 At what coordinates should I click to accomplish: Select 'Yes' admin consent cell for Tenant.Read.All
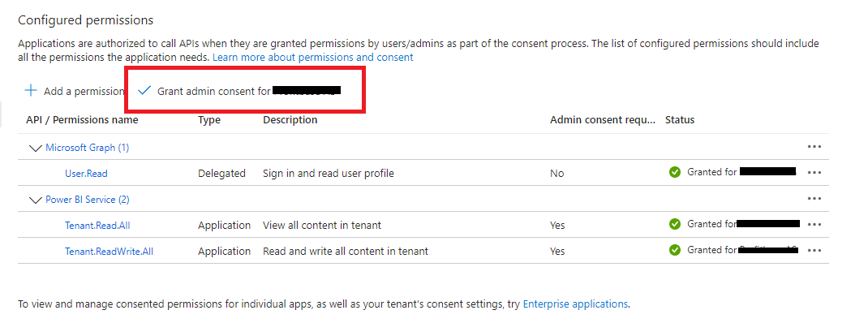coord(557,226)
